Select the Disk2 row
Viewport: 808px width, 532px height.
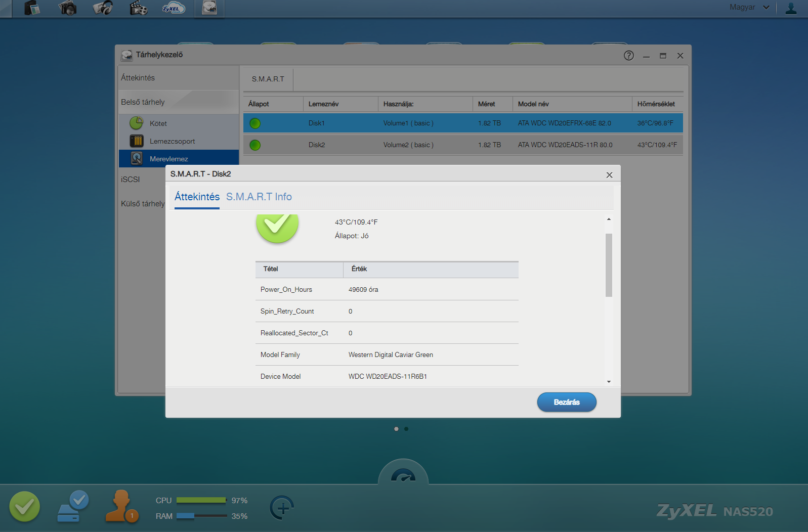463,145
